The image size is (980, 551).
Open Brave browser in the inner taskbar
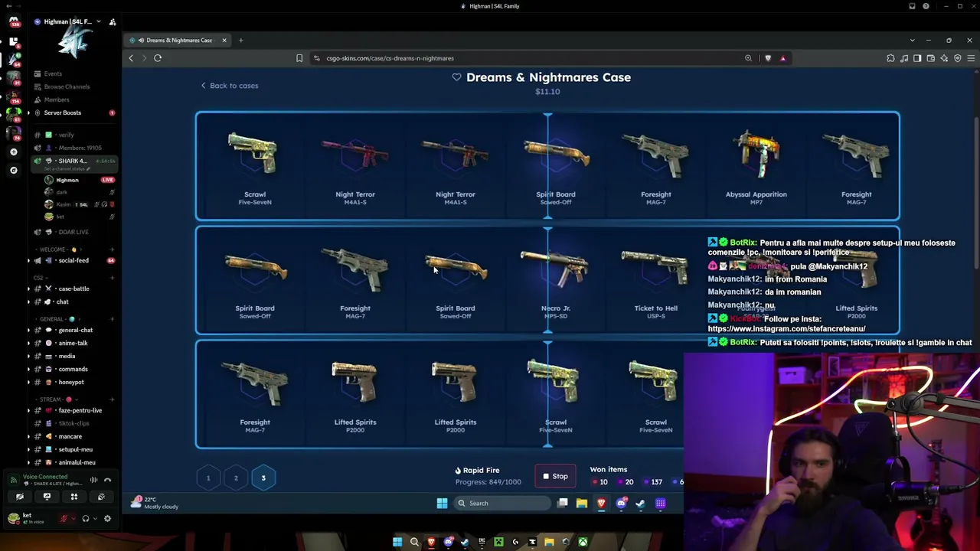pos(602,504)
